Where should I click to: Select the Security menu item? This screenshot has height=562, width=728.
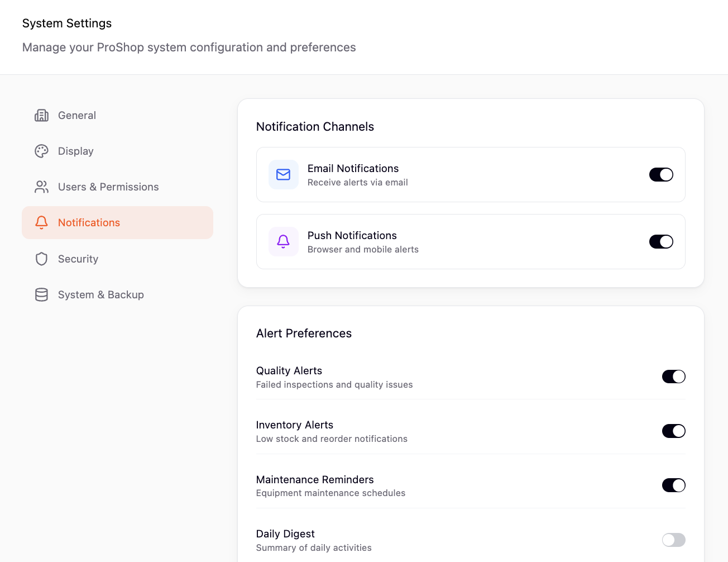(78, 259)
